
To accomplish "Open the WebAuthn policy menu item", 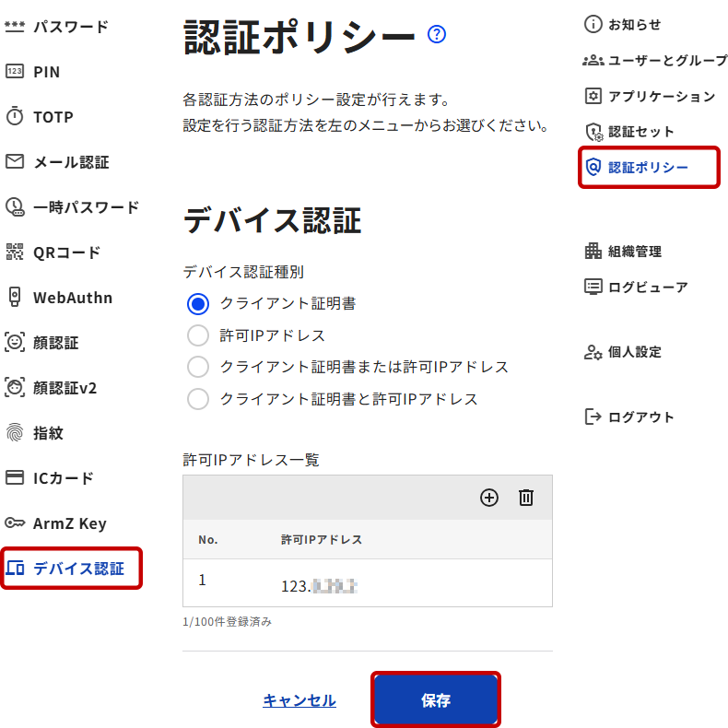I will pos(72,298).
